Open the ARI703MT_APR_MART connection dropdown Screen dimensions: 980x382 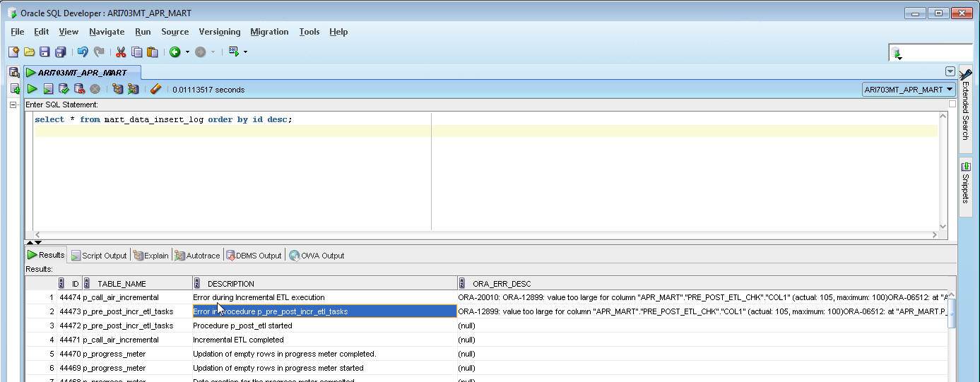(909, 90)
